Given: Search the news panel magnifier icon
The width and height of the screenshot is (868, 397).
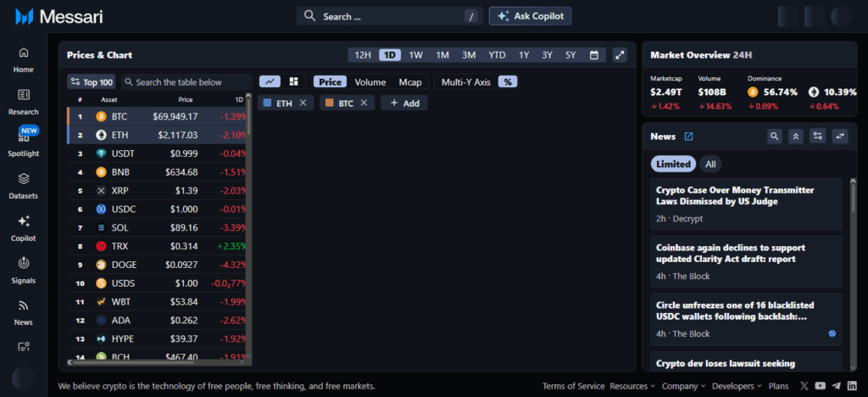Looking at the screenshot, I should [x=775, y=136].
